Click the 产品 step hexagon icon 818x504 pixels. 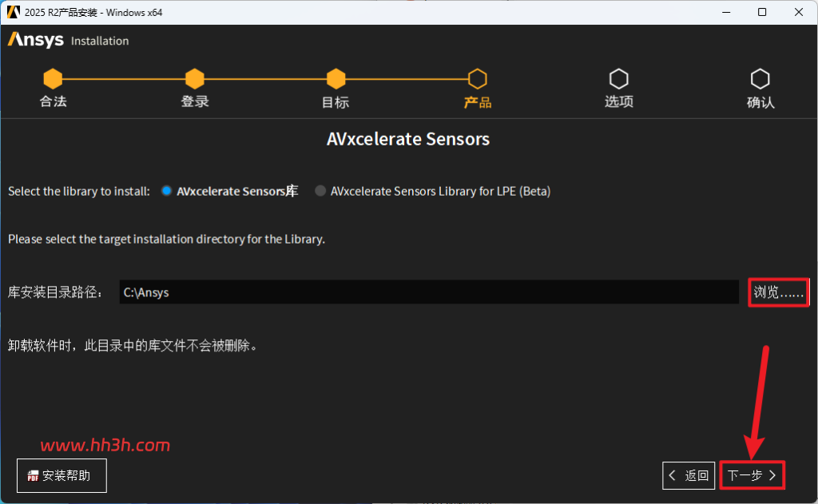[478, 79]
